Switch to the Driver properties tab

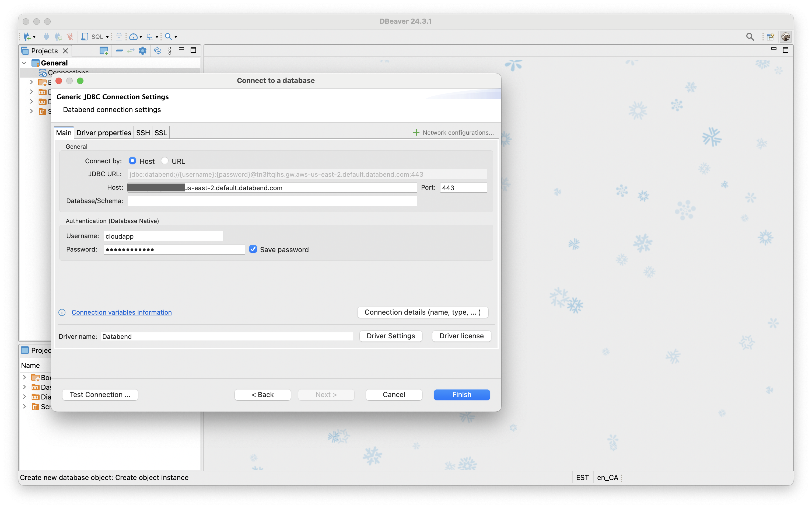click(x=104, y=133)
